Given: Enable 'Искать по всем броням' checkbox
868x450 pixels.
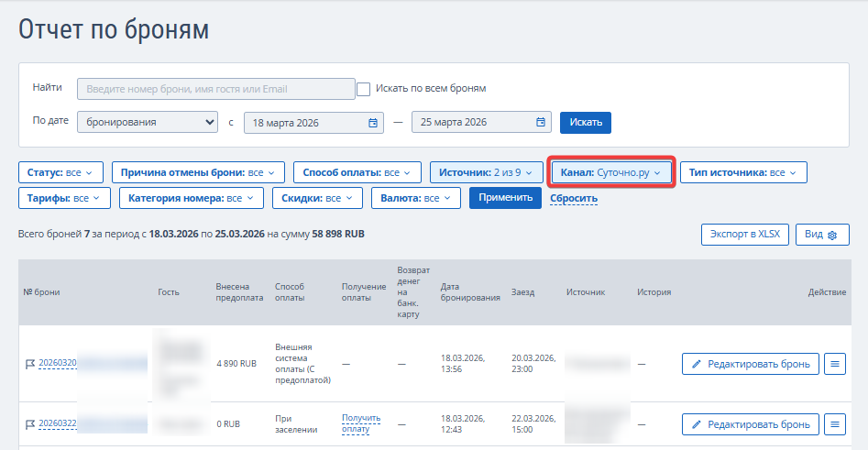Looking at the screenshot, I should tap(363, 89).
